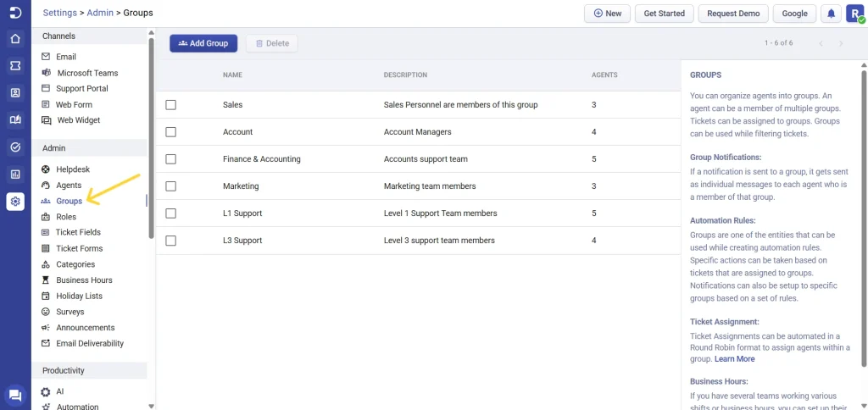The height and width of the screenshot is (410, 868).
Task: Click the sidebar scroll down arrow
Action: (x=151, y=406)
